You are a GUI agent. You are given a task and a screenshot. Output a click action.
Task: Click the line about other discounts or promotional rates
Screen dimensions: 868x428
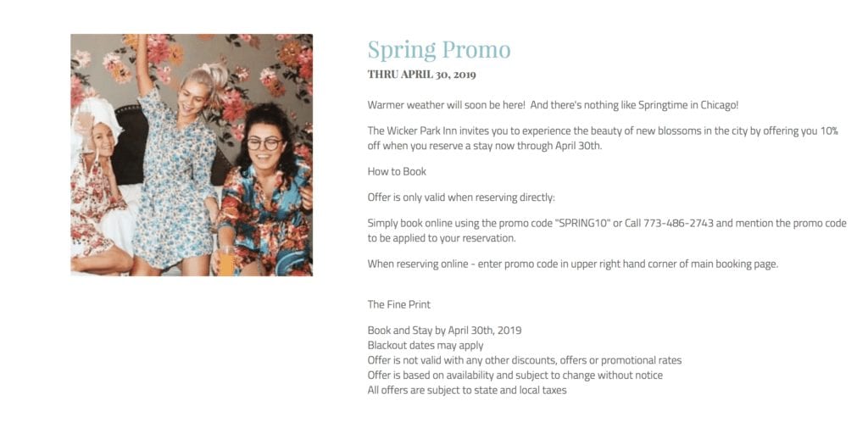coord(525,360)
